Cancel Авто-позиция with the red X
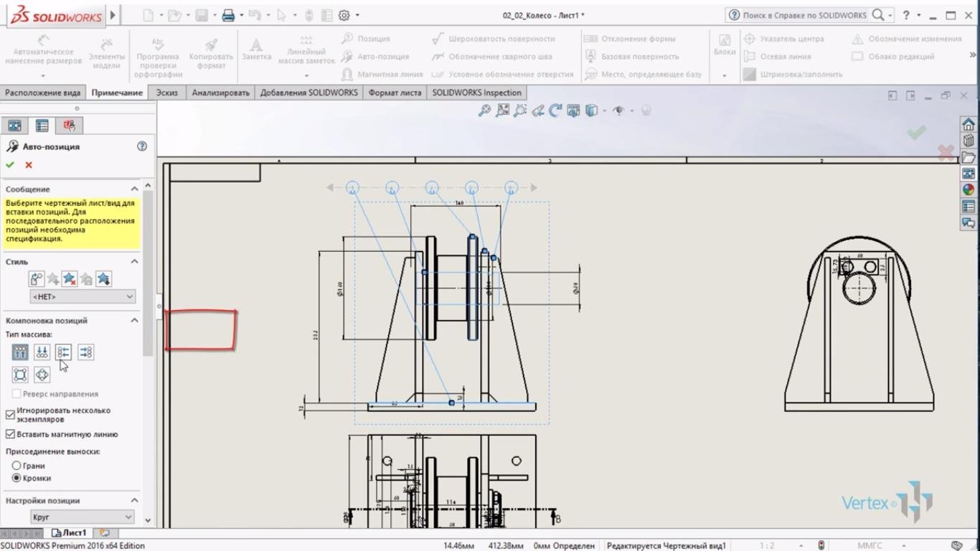This screenshot has height=551, width=980. point(29,165)
